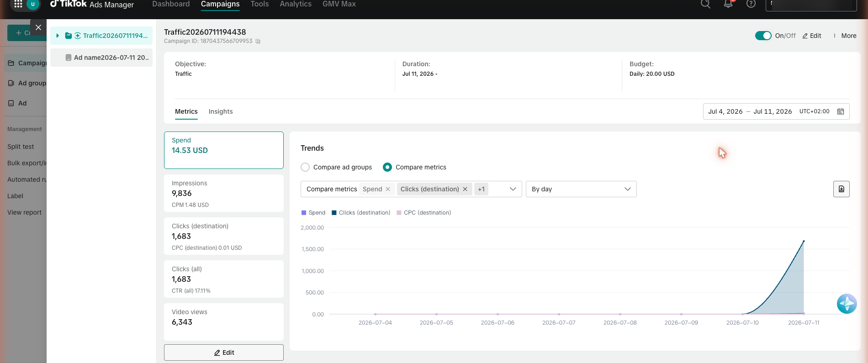The image size is (868, 363).
Task: Click the calendar icon in date range
Action: point(841,111)
